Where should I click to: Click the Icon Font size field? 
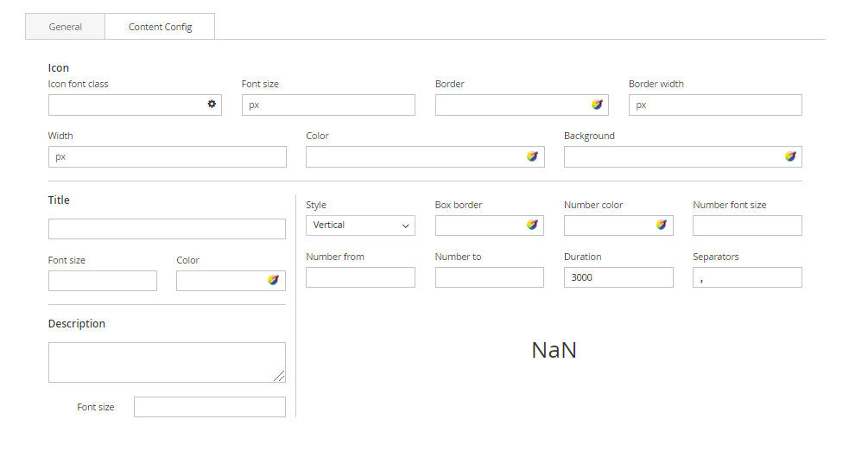328,105
